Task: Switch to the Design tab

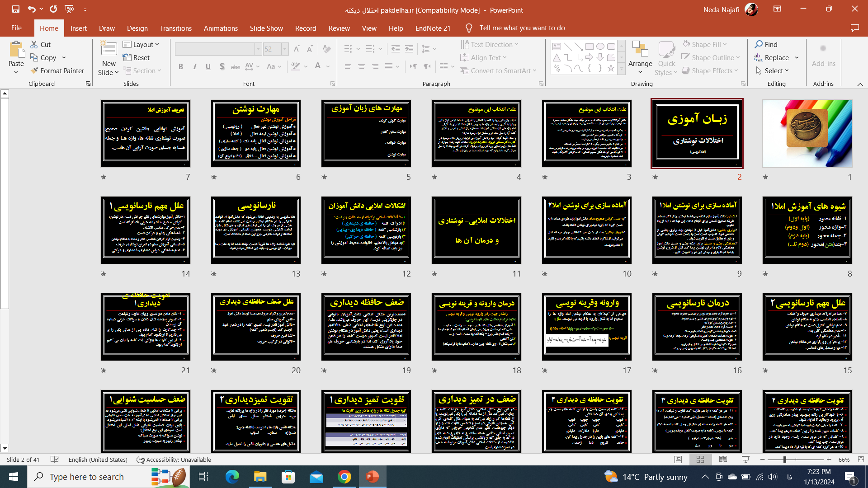Action: pyautogui.click(x=137, y=28)
